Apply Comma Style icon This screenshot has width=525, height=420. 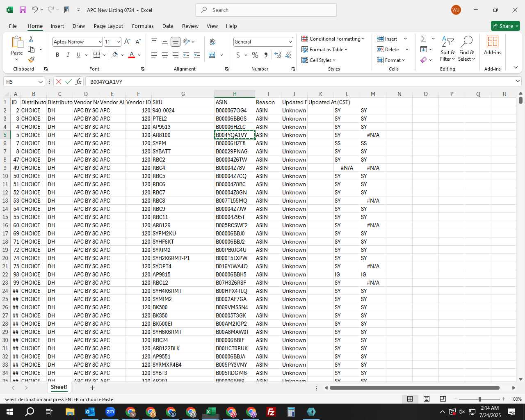pos(266,55)
